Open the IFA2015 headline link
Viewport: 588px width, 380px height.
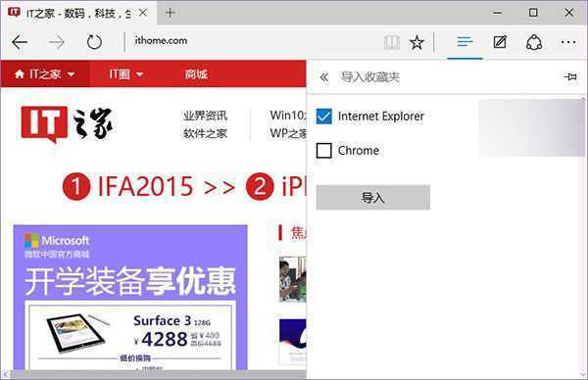point(145,186)
